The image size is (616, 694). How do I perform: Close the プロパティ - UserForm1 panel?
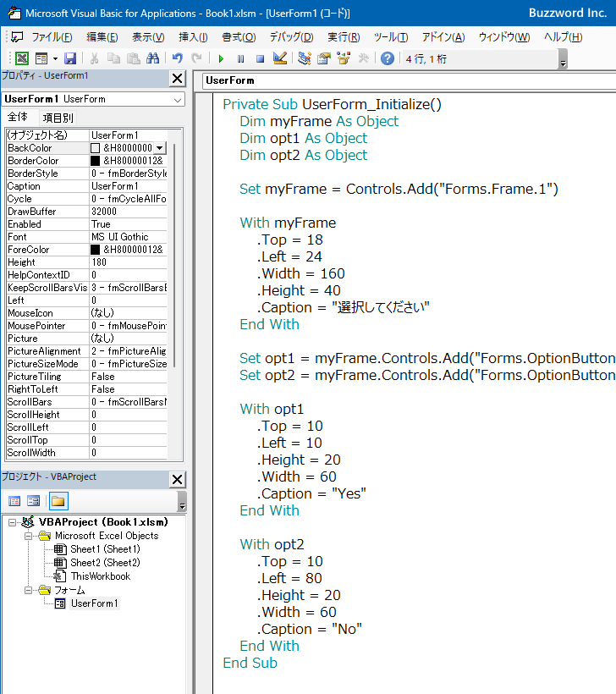177,79
